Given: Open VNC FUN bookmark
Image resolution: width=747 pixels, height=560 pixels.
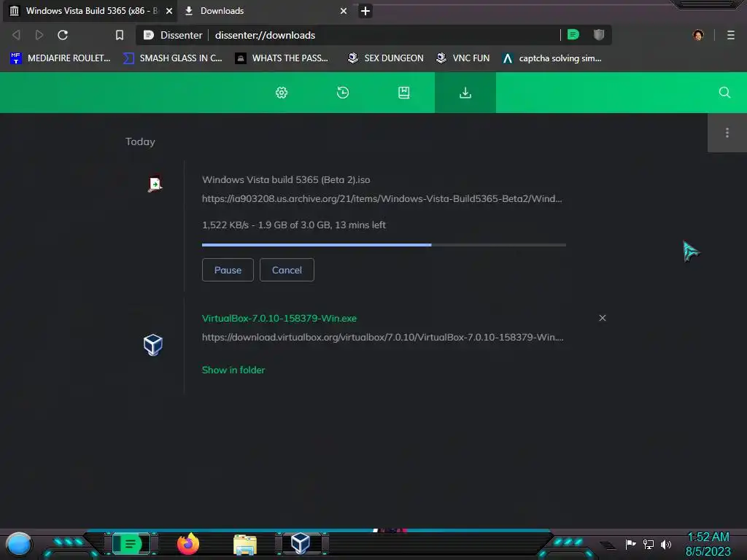Looking at the screenshot, I should (x=463, y=58).
